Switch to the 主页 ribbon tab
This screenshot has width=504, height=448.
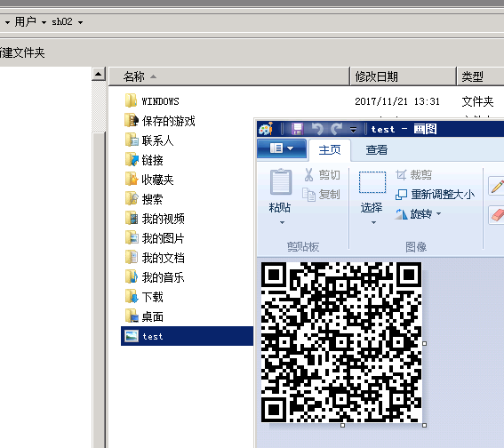330,150
